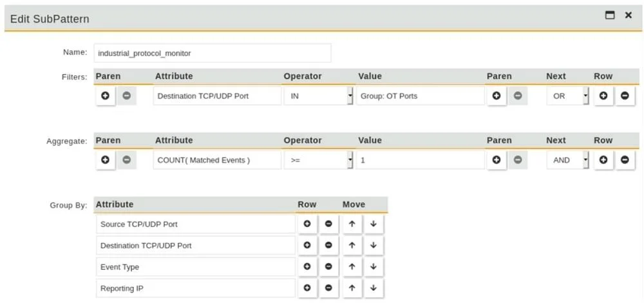
Task: Click Group By field Source TCP/UDP Port
Action: [196, 225]
